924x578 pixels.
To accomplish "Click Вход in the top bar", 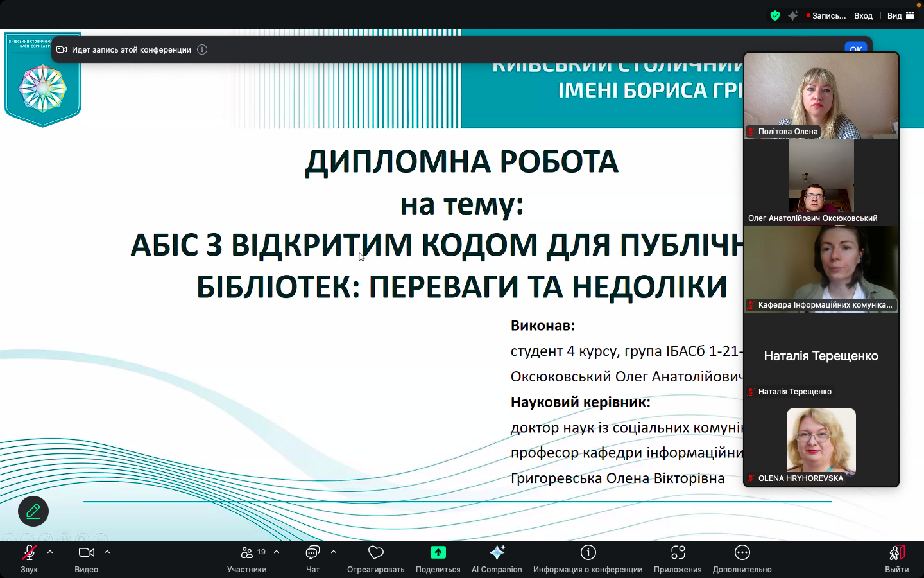I will (863, 15).
